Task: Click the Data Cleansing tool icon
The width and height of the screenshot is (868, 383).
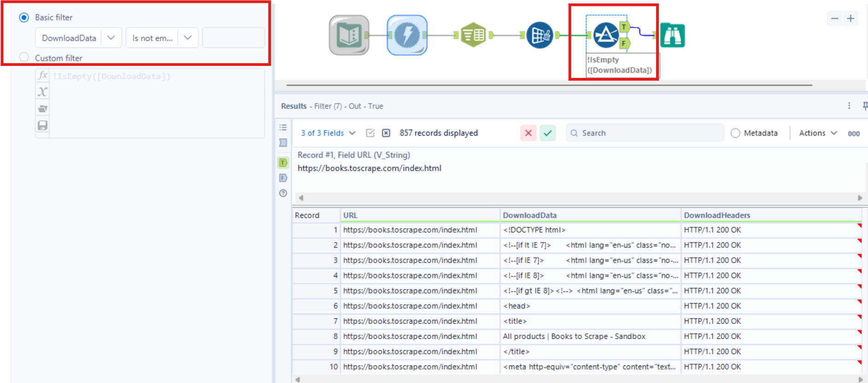Action: click(x=540, y=35)
